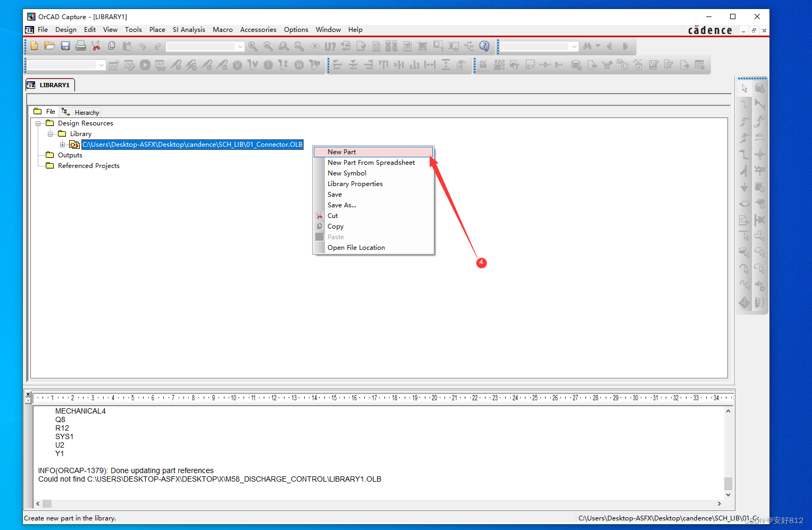Click the Copy icon in main toolbar

(112, 46)
